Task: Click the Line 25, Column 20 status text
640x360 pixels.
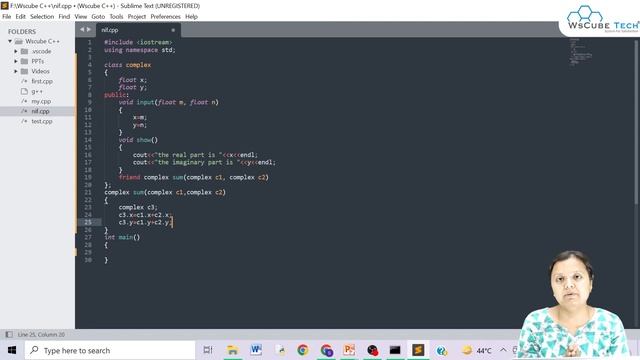Action: (41, 335)
